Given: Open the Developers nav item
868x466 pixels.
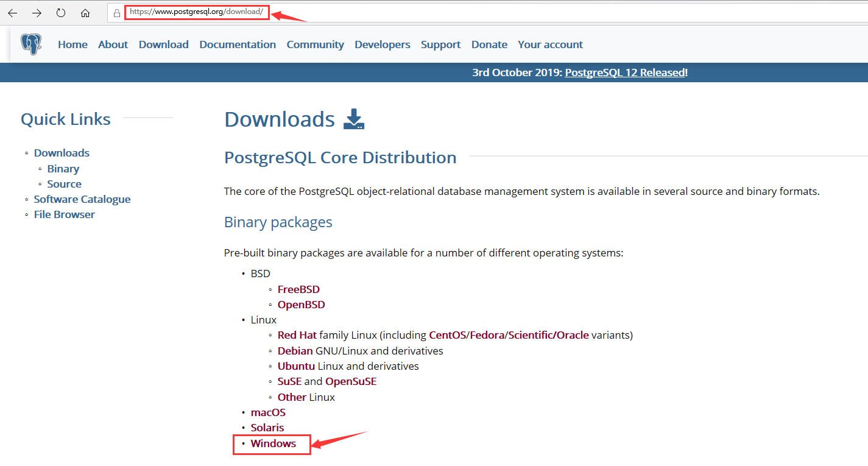Looking at the screenshot, I should [383, 44].
